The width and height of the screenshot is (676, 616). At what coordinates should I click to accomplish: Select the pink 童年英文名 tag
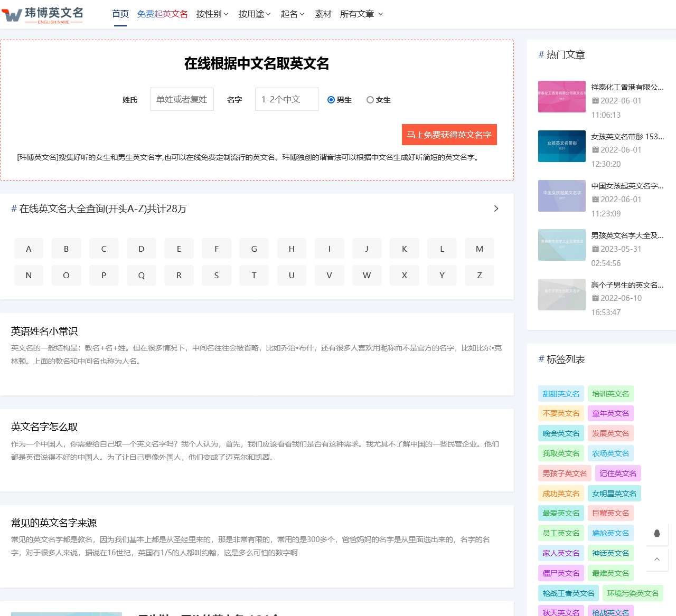point(611,413)
